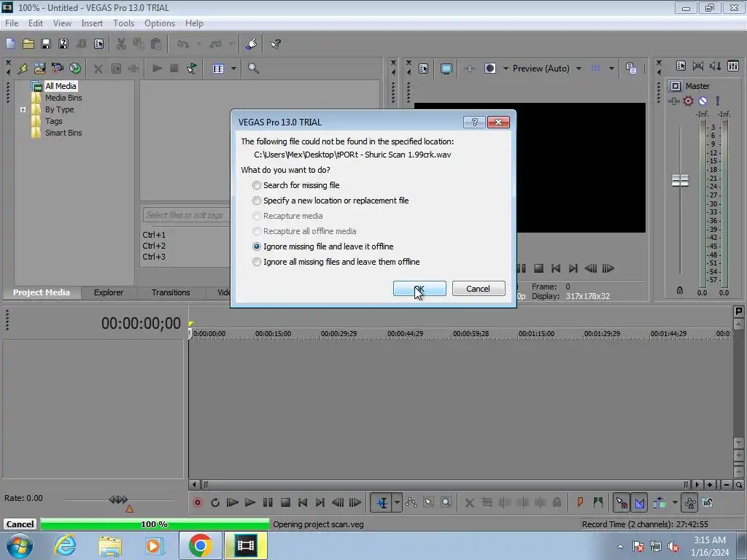The image size is (747, 560).
Task: Click Google Chrome in the taskbar
Action: (200, 545)
